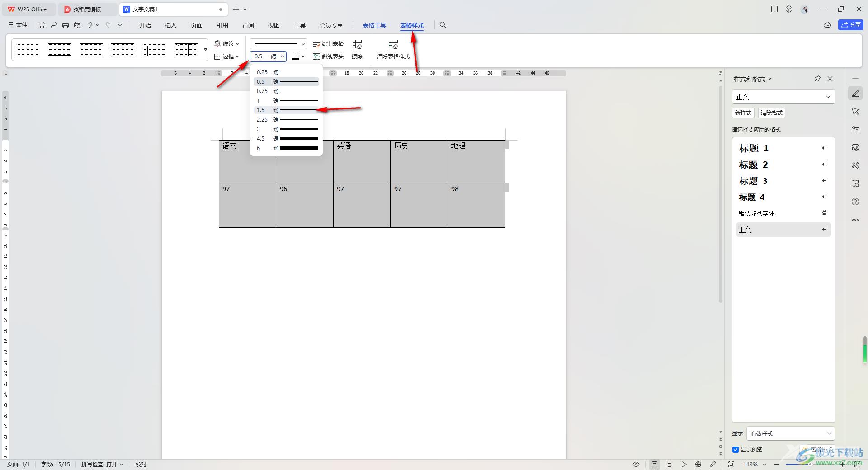Screen dimensions: 868x470
Task: Select the Draw Table tool
Action: [328, 44]
